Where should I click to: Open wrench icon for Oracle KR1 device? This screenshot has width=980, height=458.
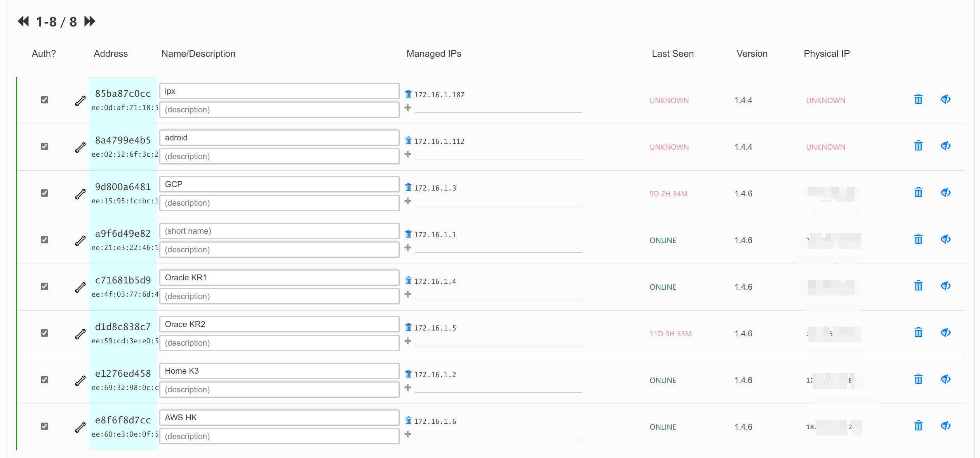[80, 287]
